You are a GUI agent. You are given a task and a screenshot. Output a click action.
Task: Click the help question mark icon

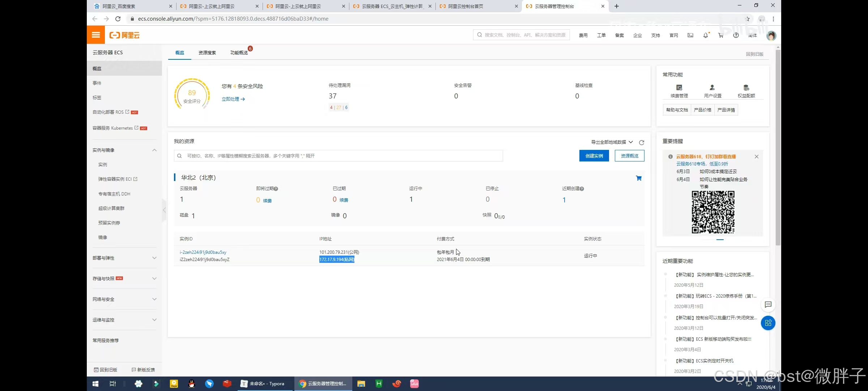coord(736,35)
